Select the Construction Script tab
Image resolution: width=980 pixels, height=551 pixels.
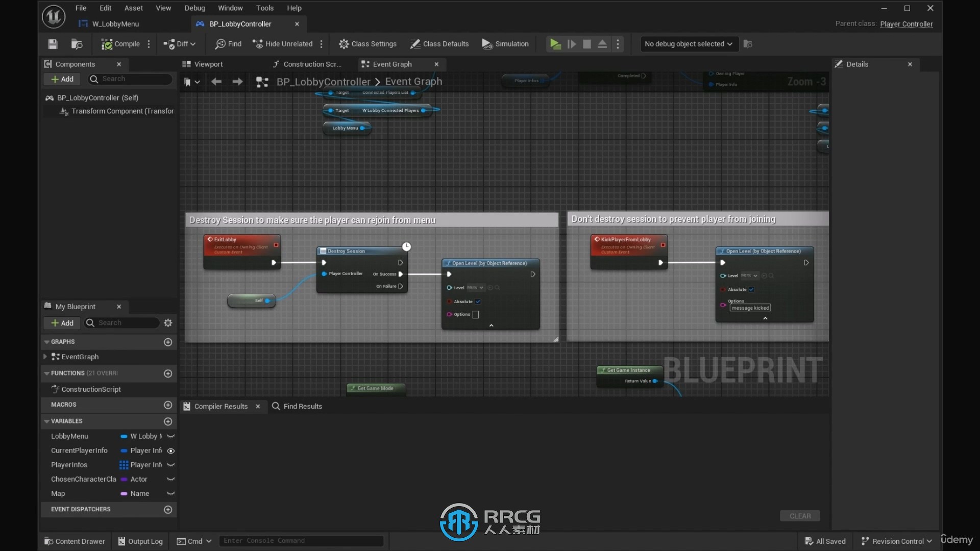pyautogui.click(x=311, y=64)
